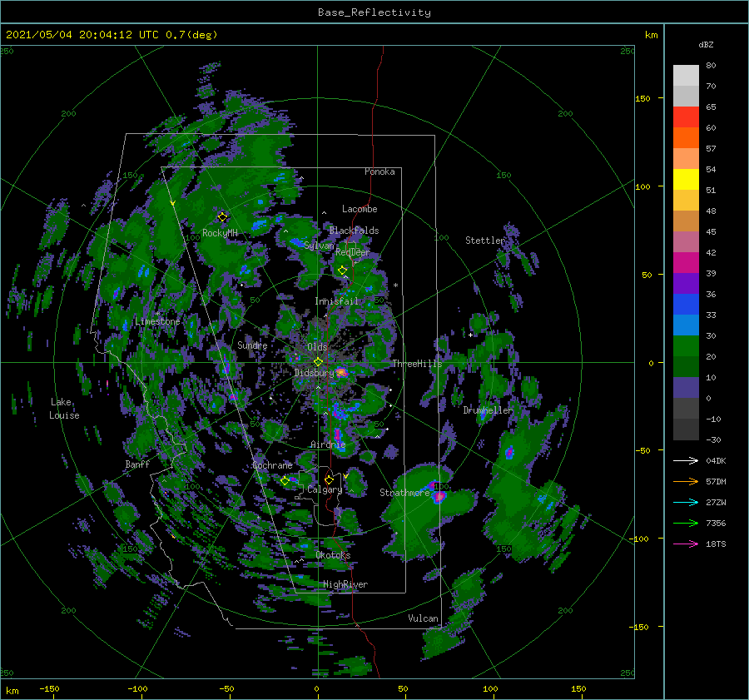Click the Limestone label

click(157, 321)
